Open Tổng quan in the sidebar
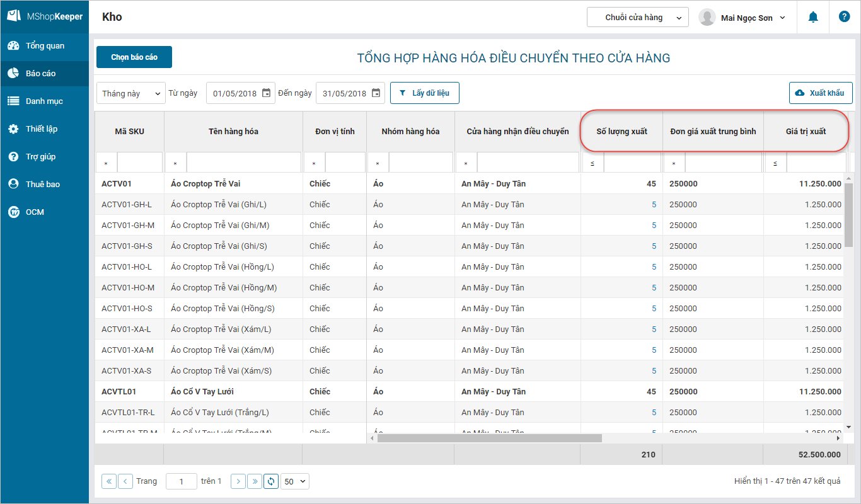This screenshot has width=861, height=504. (x=45, y=46)
